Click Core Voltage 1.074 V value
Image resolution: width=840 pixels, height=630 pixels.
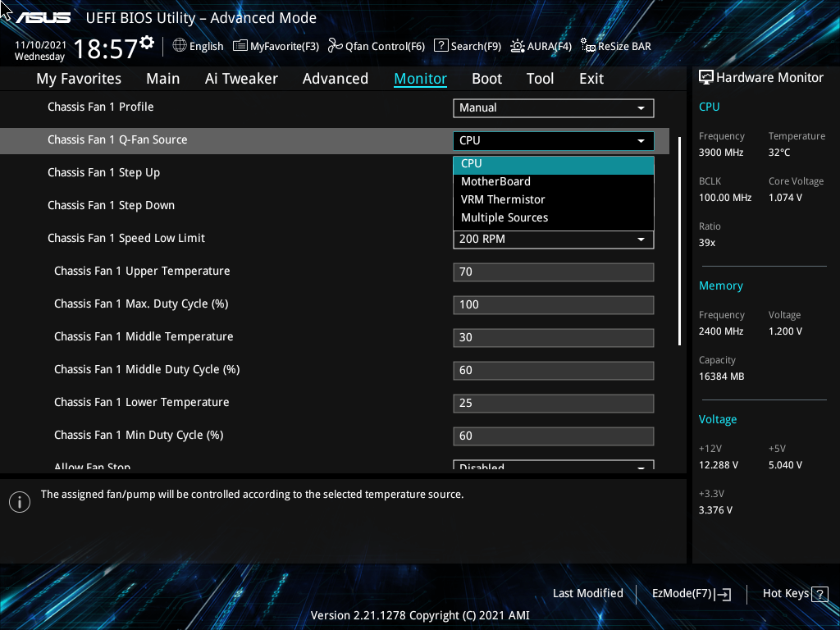785,198
